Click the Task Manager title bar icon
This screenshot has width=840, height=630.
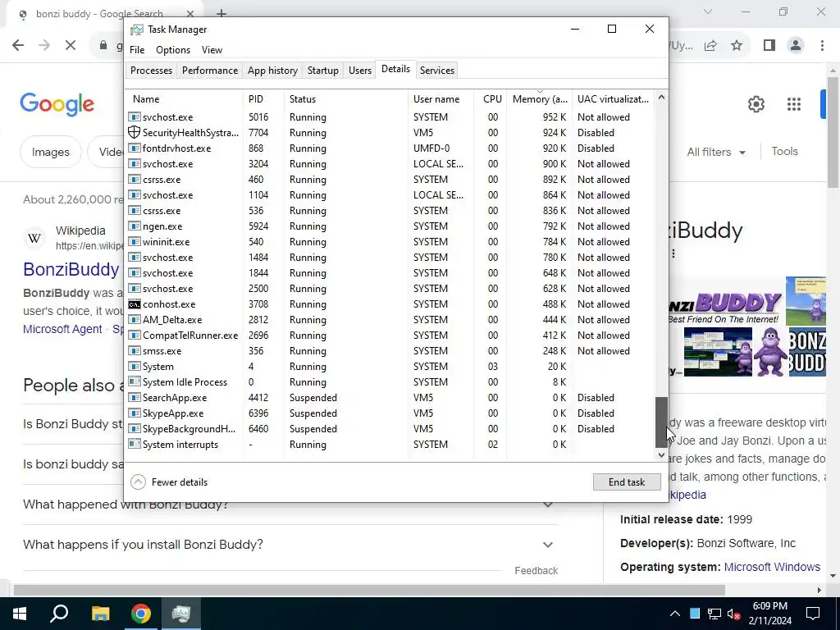pos(137,30)
